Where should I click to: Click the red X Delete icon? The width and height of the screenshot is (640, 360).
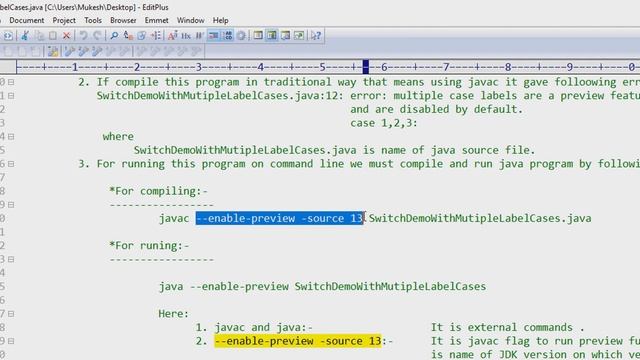pos(67,36)
